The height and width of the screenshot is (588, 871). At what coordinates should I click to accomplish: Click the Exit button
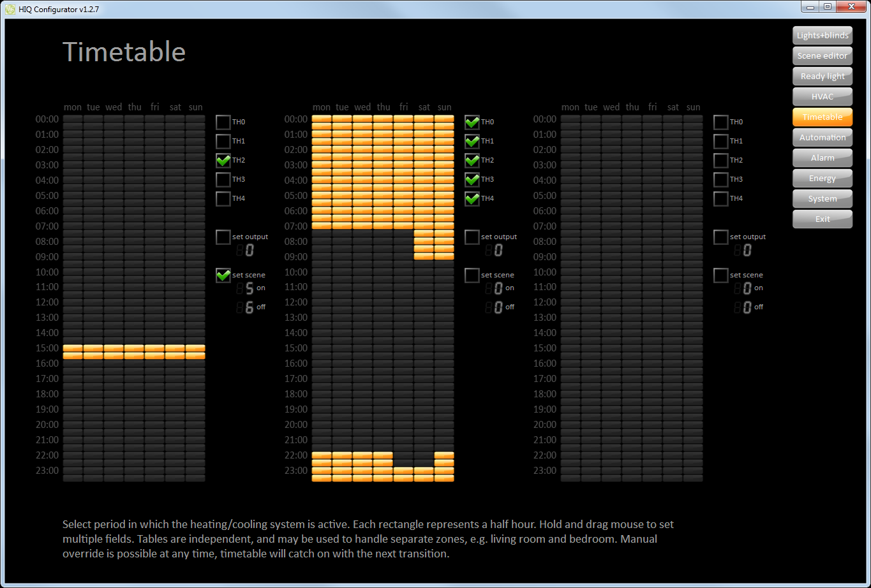pyautogui.click(x=822, y=219)
